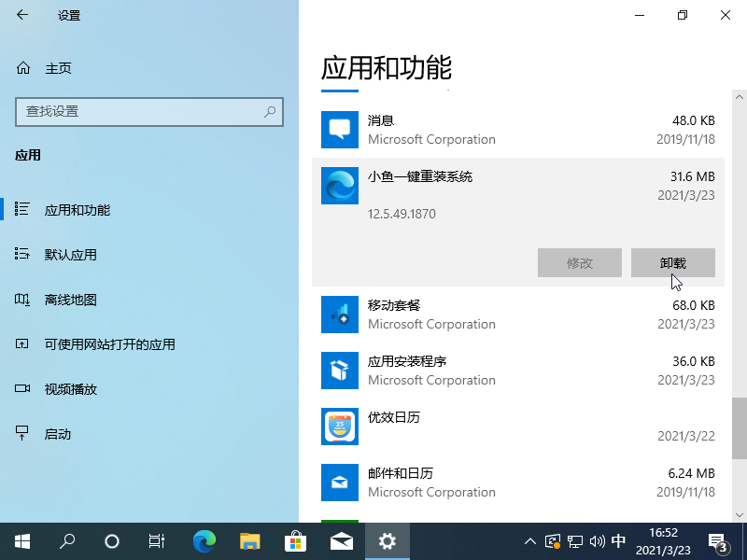Image resolution: width=747 pixels, height=560 pixels.
Task: Click the 优效日历 app icon
Action: (x=340, y=427)
